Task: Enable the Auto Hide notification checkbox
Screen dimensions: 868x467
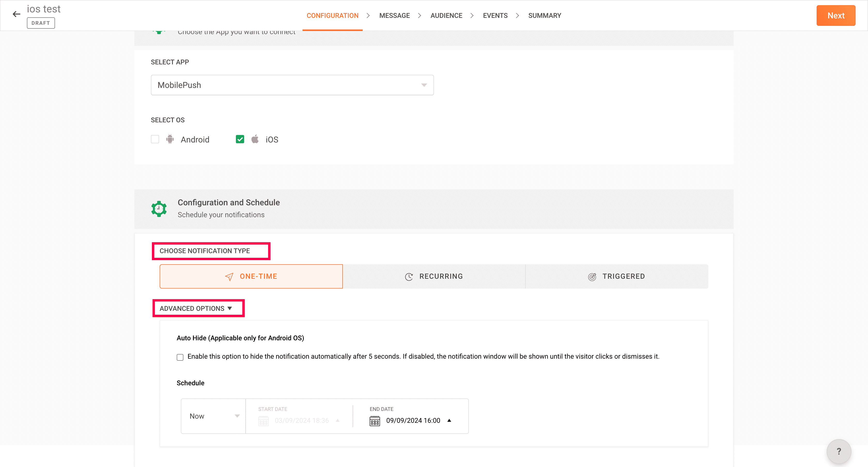Action: point(180,357)
